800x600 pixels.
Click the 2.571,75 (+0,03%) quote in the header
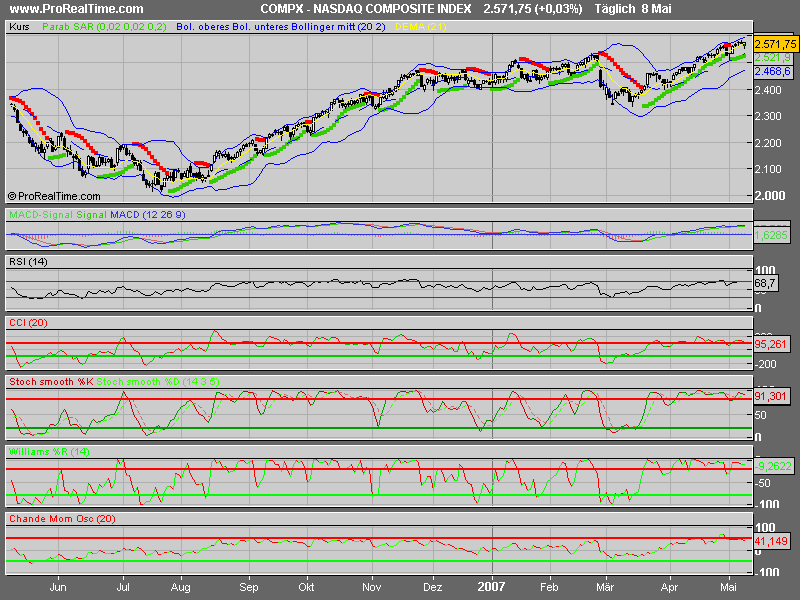point(533,9)
